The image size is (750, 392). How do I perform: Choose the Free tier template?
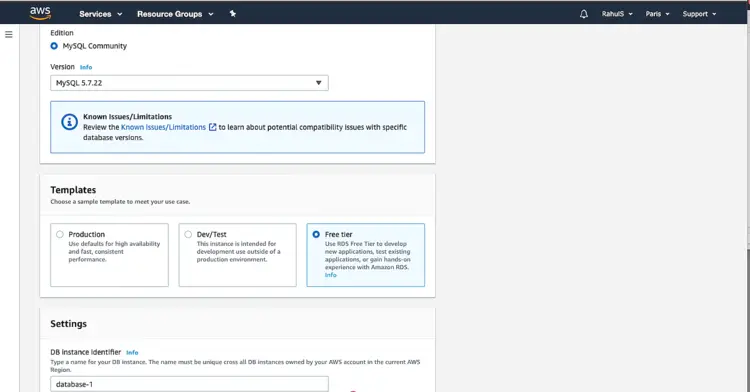pos(365,255)
